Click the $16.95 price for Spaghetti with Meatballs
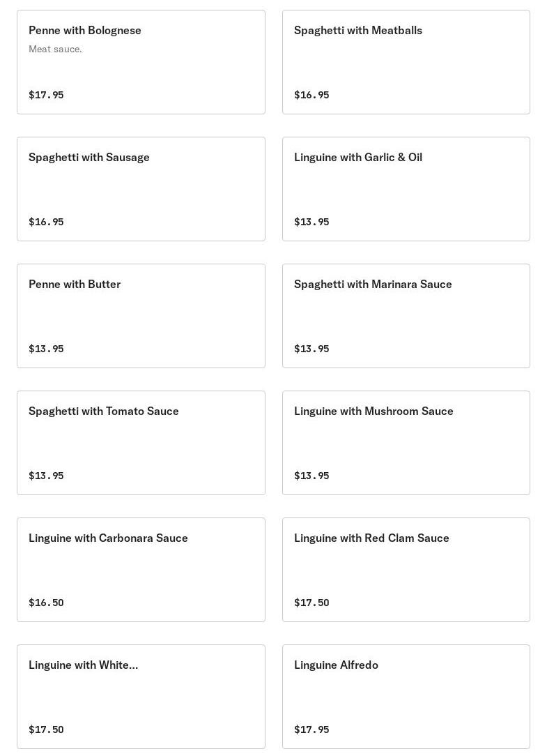547x756 pixels. 311,95
